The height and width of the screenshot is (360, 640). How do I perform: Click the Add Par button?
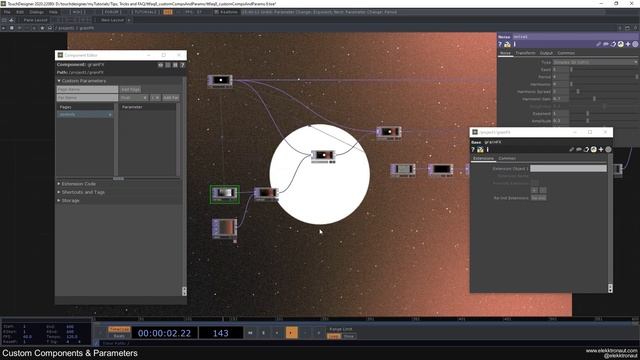tap(171, 98)
